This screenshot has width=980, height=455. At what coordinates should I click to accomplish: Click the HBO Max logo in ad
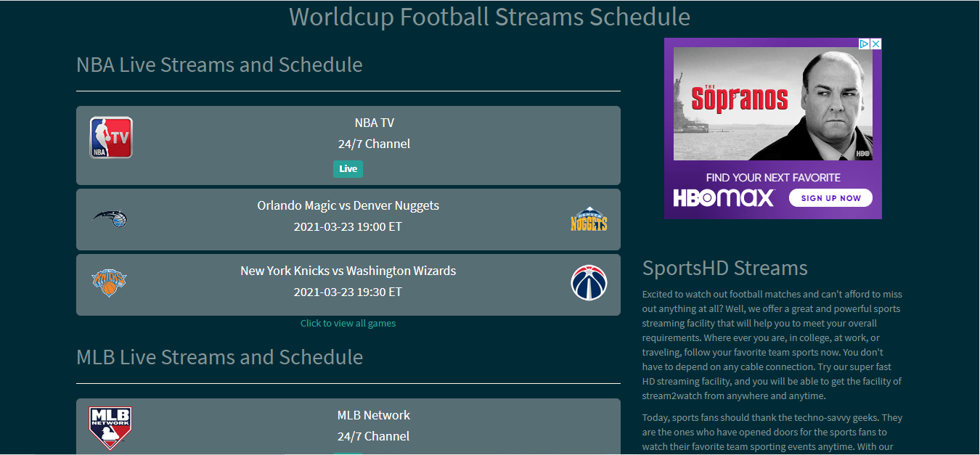pos(724,197)
